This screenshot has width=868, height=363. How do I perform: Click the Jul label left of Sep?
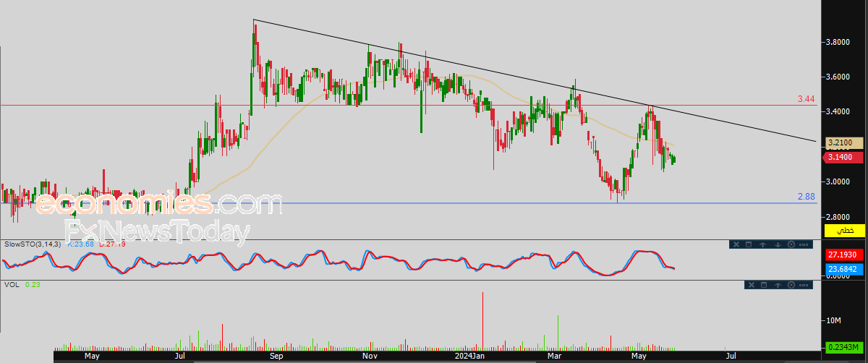click(179, 356)
